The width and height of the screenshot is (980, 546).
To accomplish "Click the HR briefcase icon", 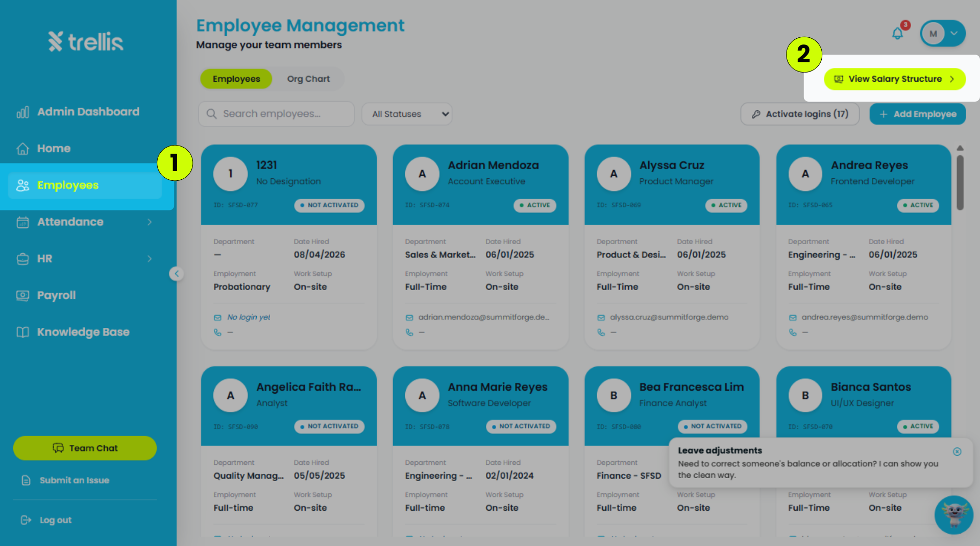I will 22,259.
